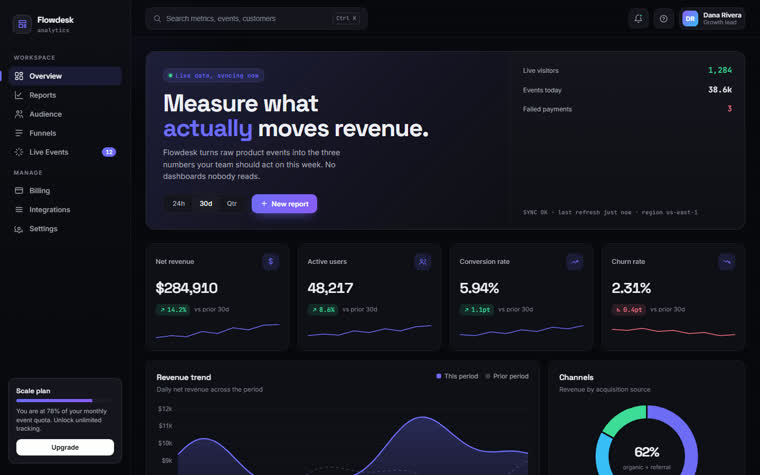This screenshot has height=475, width=760.
Task: Click the Funnels lines icon
Action: tap(19, 133)
